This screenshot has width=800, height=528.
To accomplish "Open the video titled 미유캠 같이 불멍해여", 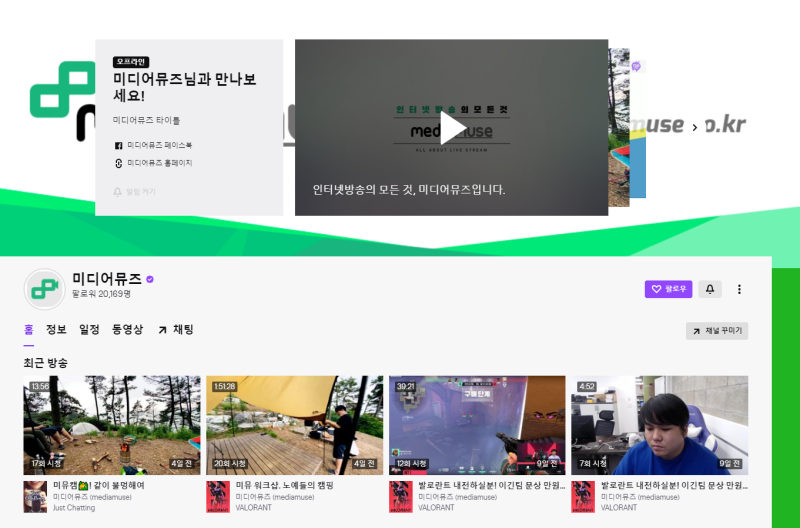I will tap(99, 485).
